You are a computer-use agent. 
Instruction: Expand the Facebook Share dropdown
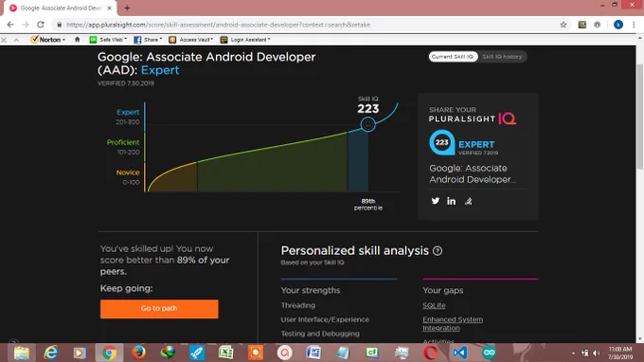point(148,40)
